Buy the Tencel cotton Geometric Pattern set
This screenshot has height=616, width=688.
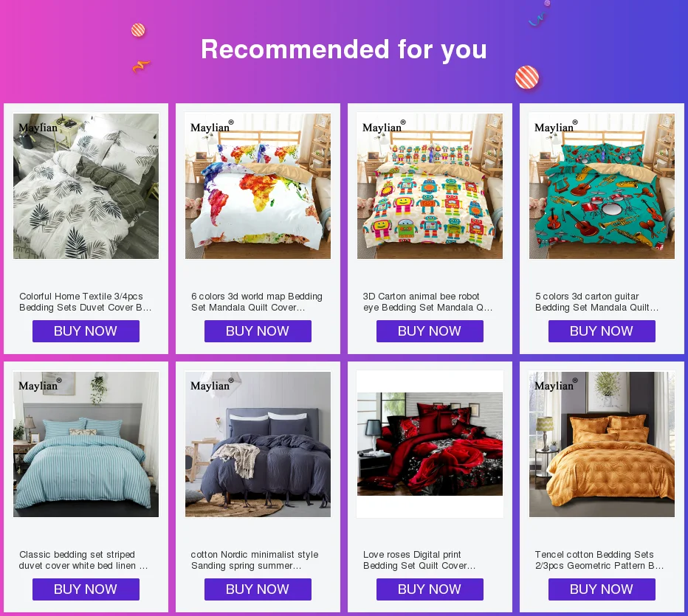tap(602, 589)
